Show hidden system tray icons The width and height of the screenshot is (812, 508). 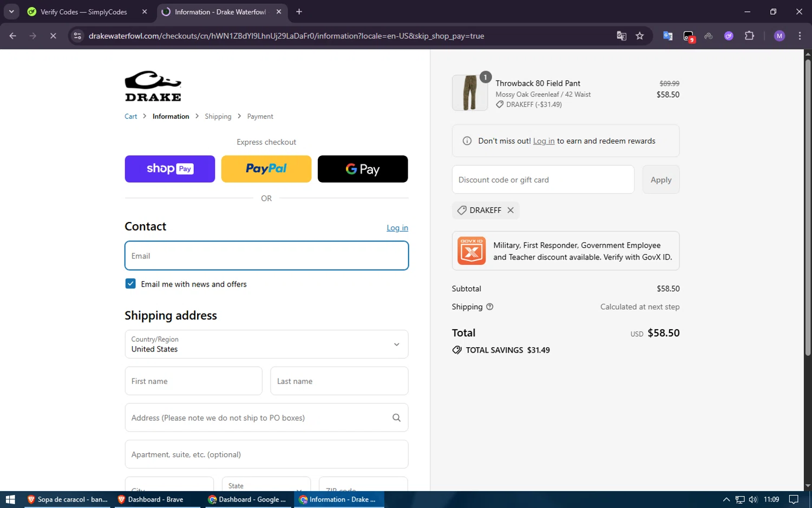point(726,499)
